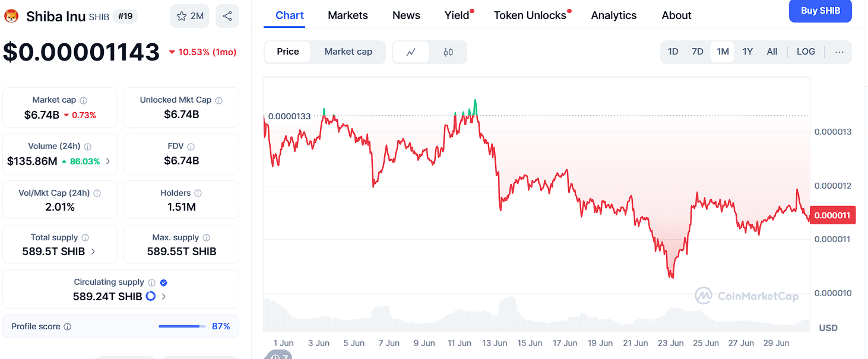Viewport: 868px width, 359px height.
Task: Show Max. supply info icon
Action: coord(207,238)
